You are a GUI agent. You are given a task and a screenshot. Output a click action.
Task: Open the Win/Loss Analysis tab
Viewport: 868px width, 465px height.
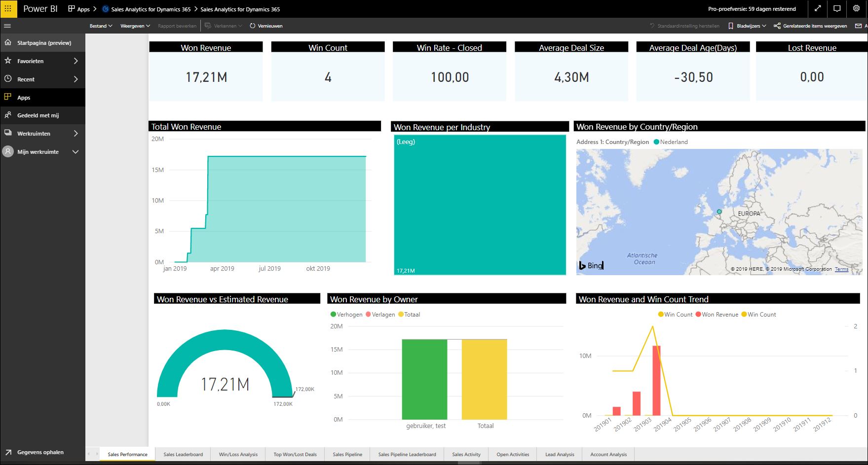(238, 454)
